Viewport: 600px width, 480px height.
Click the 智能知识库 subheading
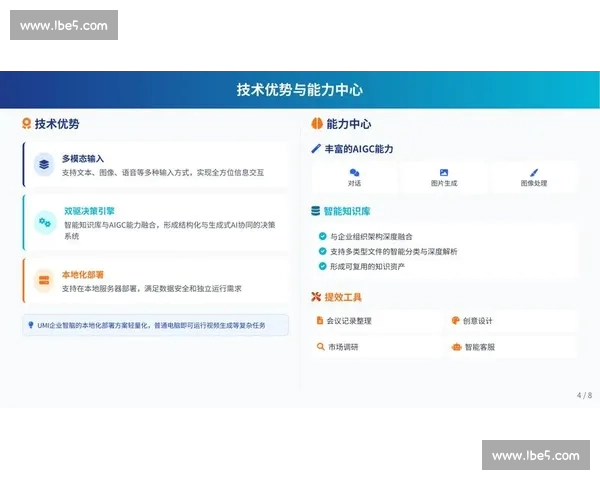point(347,211)
